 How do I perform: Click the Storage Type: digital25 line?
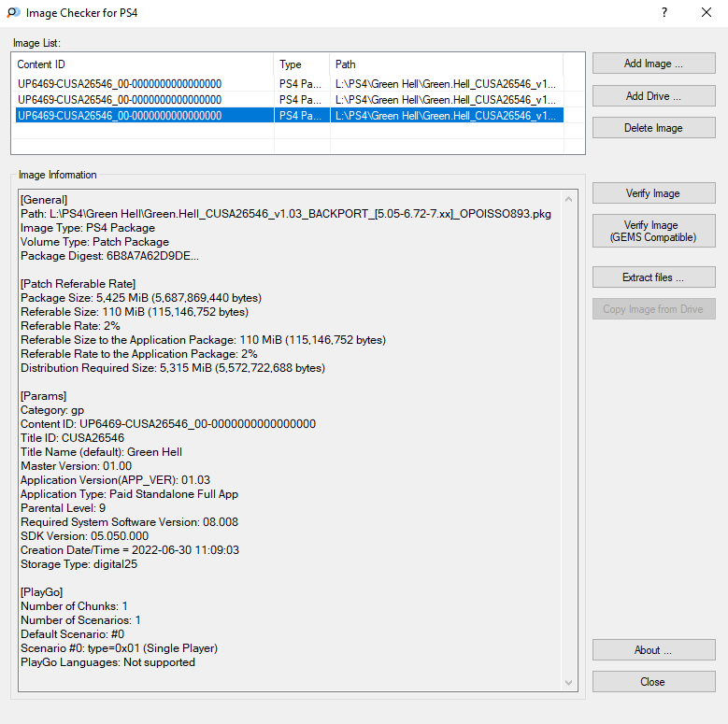[x=79, y=564]
